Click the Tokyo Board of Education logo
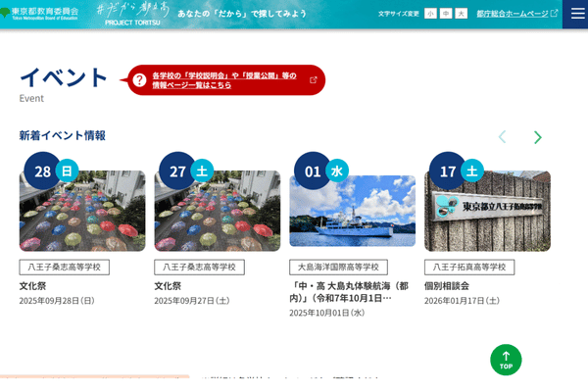The height and width of the screenshot is (392, 588). coord(39,13)
